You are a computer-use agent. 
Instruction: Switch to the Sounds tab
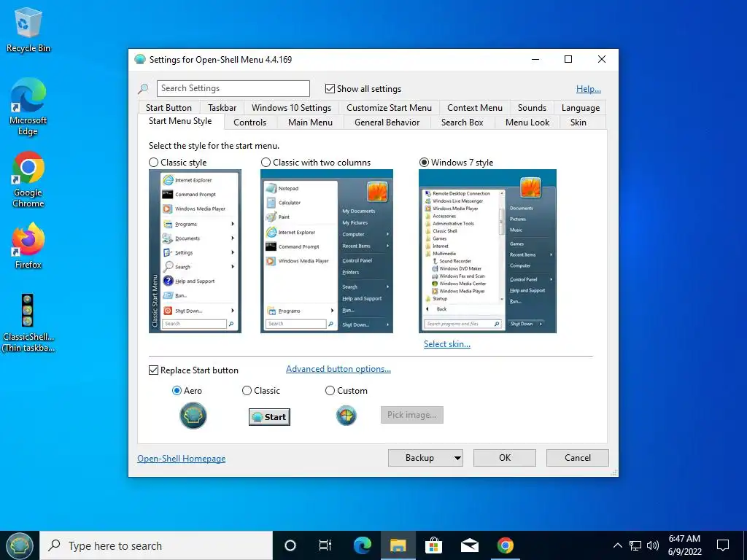(x=532, y=108)
